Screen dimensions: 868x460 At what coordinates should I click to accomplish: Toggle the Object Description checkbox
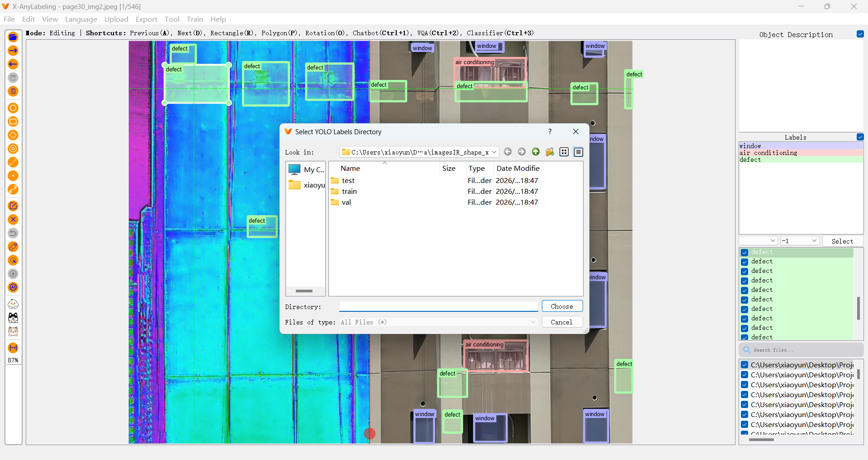point(860,34)
